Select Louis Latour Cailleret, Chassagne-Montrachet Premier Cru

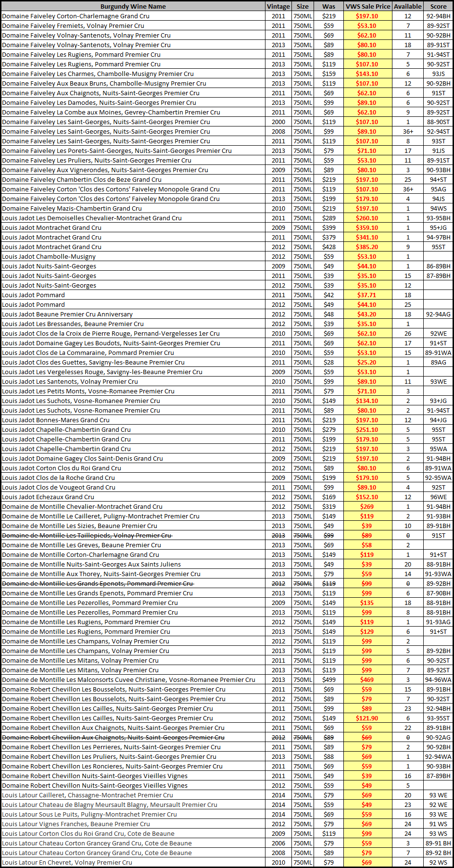click(x=88, y=795)
